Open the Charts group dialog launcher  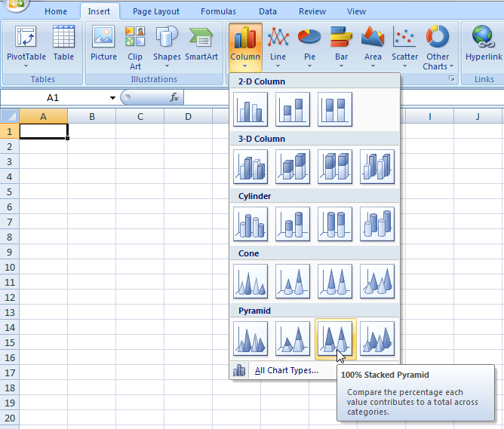point(452,79)
